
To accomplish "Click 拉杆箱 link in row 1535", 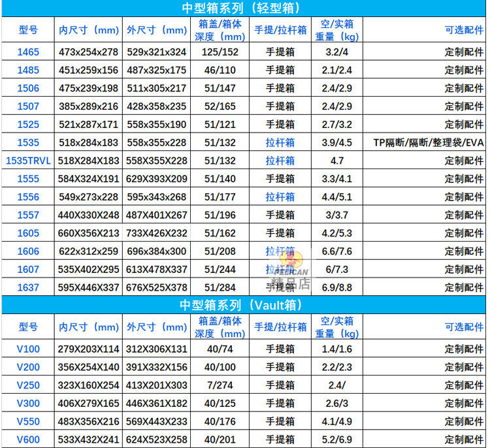I will tap(280, 142).
